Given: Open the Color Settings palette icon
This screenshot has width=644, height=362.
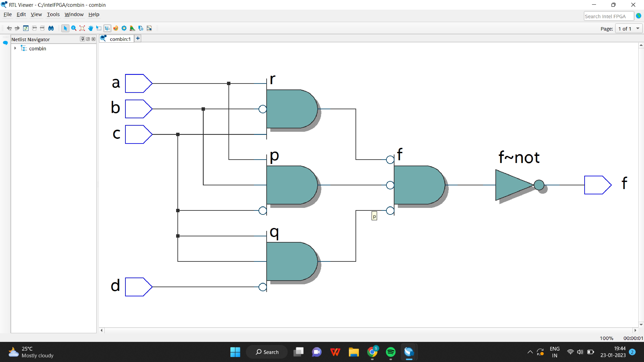Looking at the screenshot, I should (x=116, y=28).
